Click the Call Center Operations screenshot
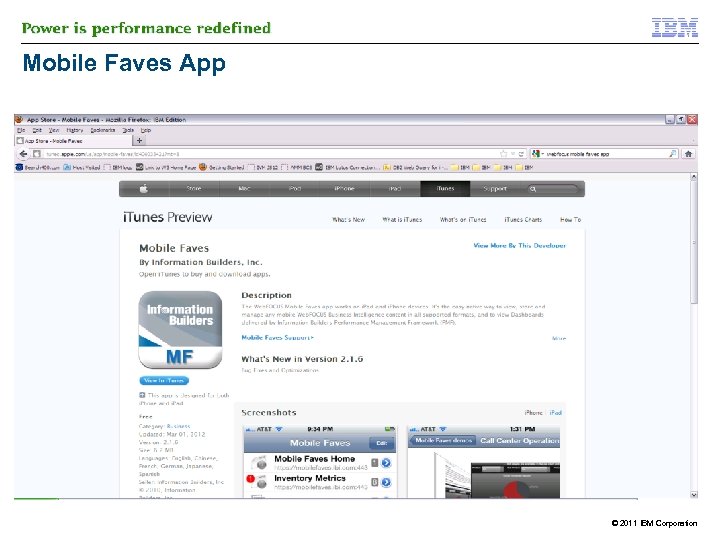Screen dimensions: 720x540 484,461
